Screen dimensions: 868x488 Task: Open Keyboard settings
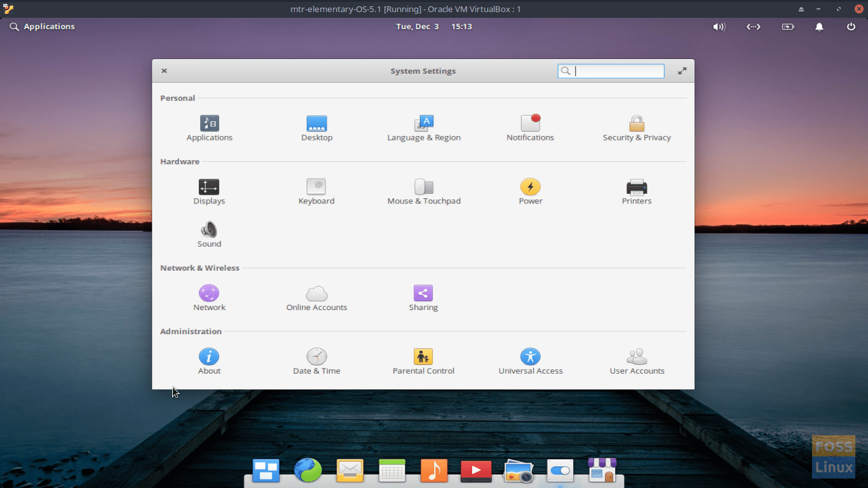tap(316, 187)
